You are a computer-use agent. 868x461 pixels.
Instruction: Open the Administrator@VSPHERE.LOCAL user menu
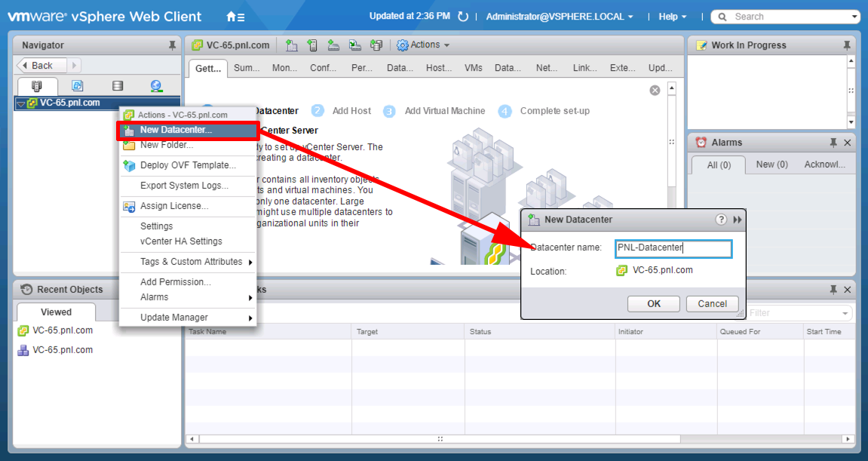(560, 17)
